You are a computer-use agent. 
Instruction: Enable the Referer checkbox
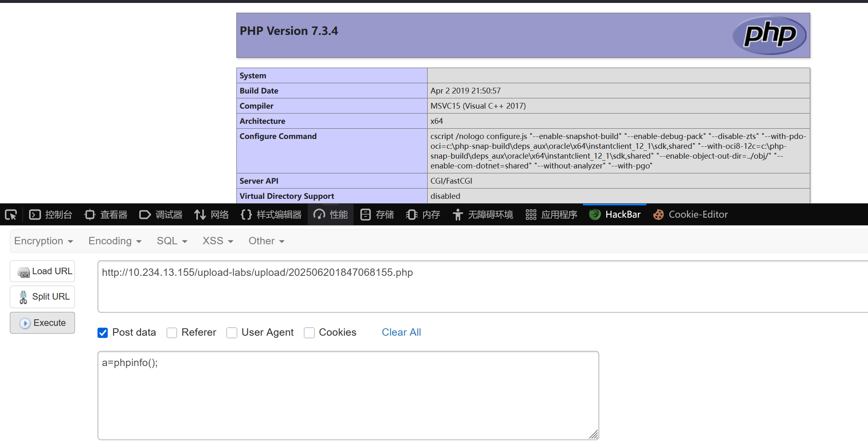(x=172, y=333)
